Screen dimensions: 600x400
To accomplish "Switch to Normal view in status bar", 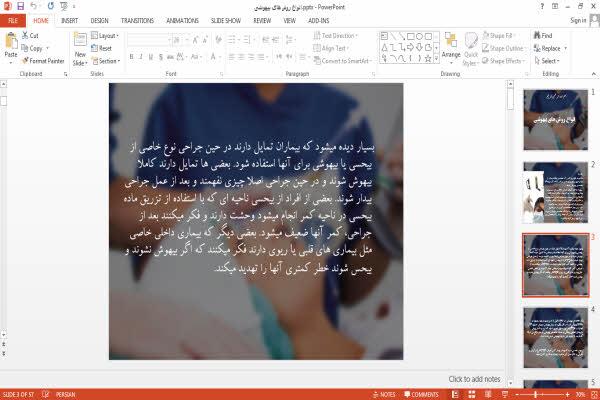I will click(455, 394).
